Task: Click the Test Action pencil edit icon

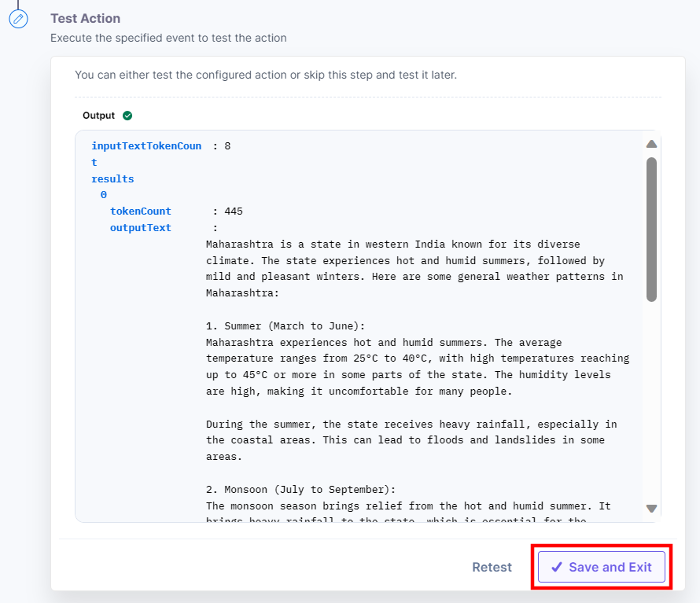Action: tap(18, 19)
